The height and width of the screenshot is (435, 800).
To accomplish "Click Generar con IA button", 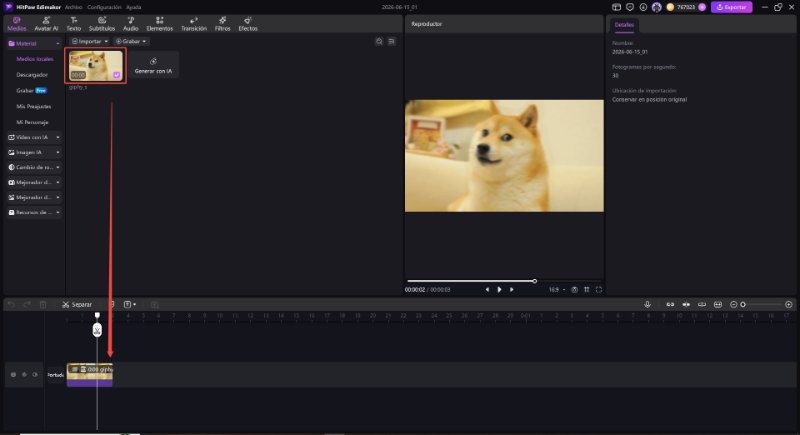I will tap(153, 66).
